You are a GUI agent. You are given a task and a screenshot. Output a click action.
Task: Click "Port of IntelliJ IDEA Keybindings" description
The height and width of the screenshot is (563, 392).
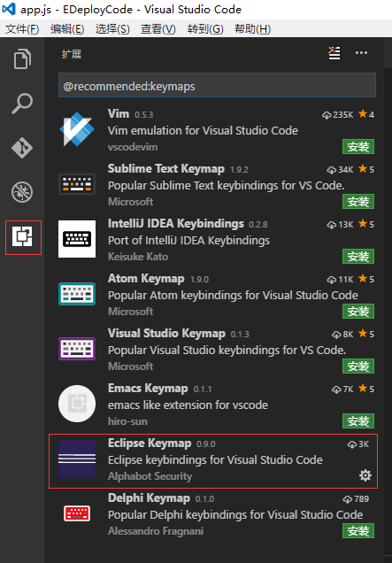click(x=188, y=240)
